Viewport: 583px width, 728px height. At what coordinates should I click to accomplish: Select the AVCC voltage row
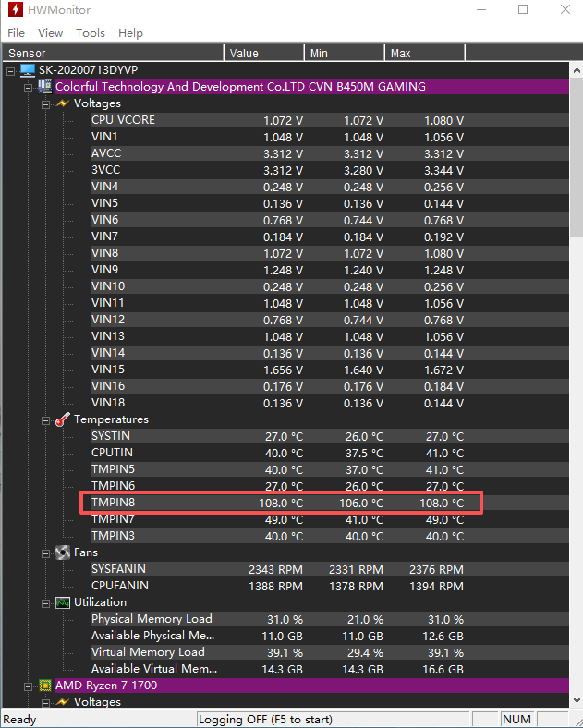point(330,153)
